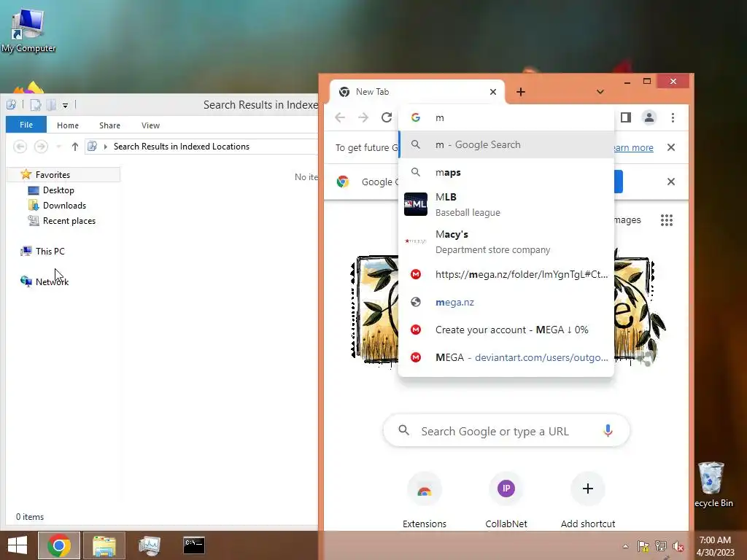Click the voice search microphone icon
Viewport: 747px width, 560px height.
coord(608,430)
